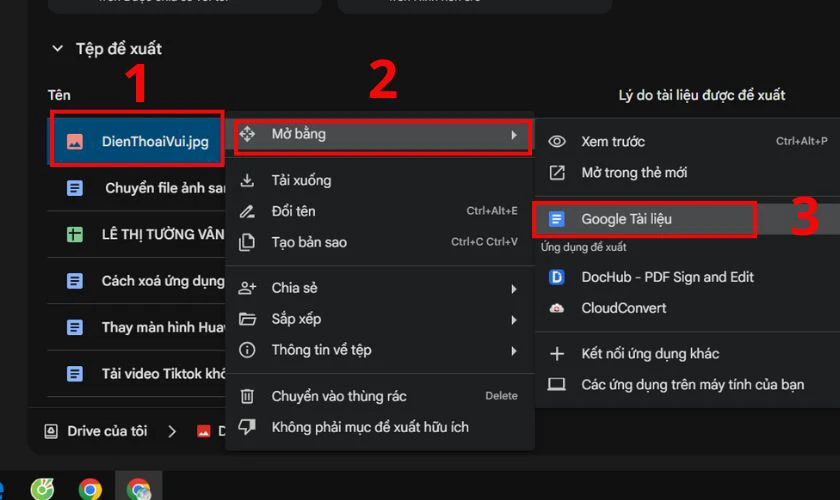Open the Mở bằng submenu
This screenshot has width=840, height=500.
tap(380, 135)
